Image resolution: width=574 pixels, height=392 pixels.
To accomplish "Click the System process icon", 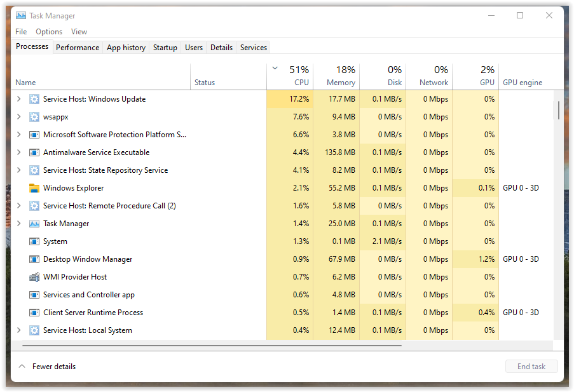I will (x=34, y=241).
